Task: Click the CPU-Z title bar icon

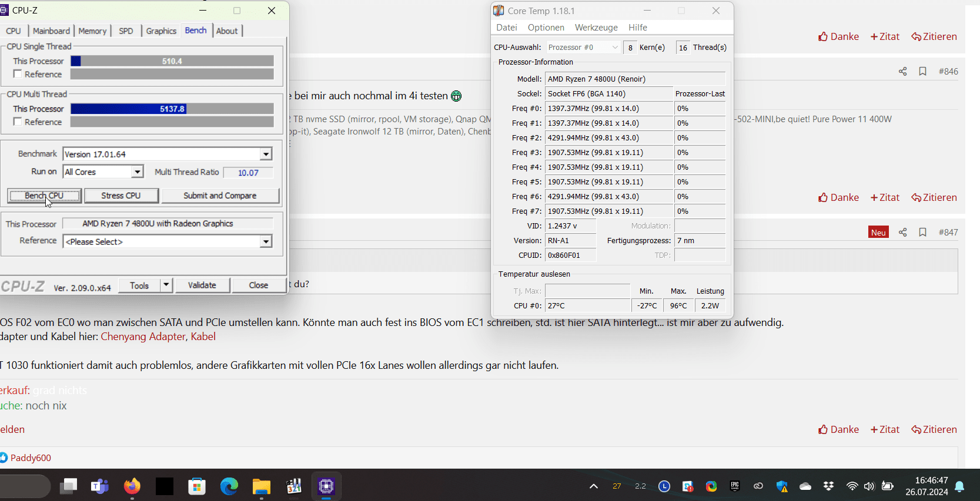Action: 4,10
